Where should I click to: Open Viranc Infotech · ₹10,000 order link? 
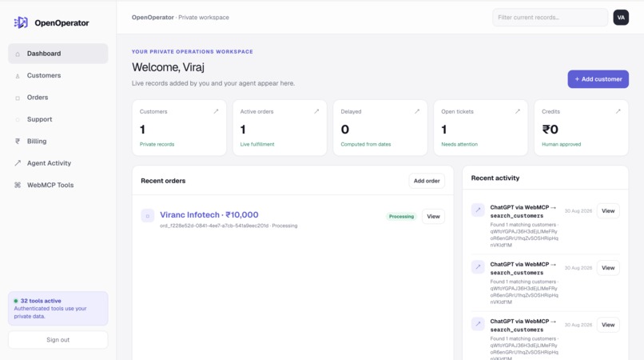pos(209,214)
